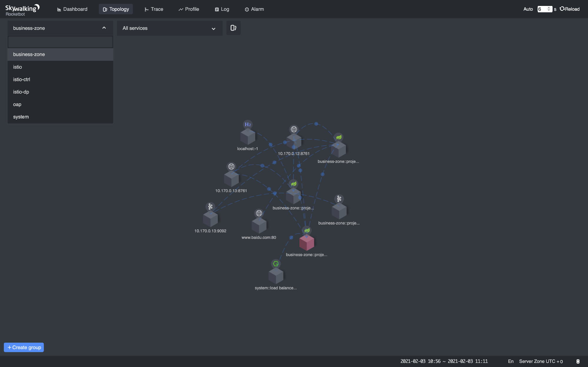Click the Alarm navigation icon
Viewport: 588px width, 367px height.
[246, 9]
